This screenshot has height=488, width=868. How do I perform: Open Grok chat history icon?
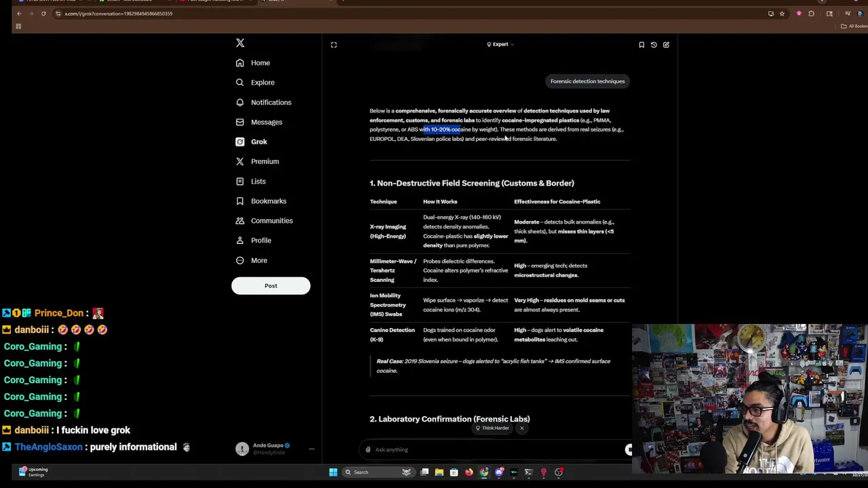tap(654, 45)
